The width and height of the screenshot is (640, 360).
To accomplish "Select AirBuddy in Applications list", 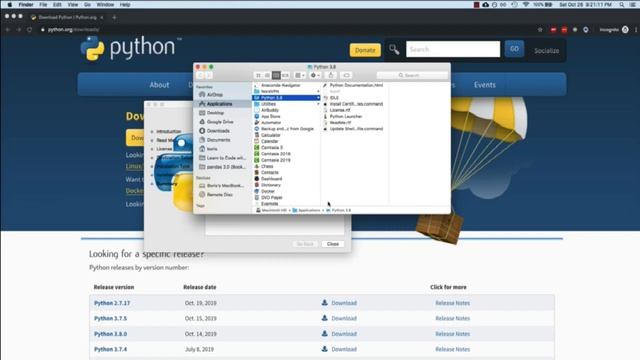I will click(x=269, y=110).
